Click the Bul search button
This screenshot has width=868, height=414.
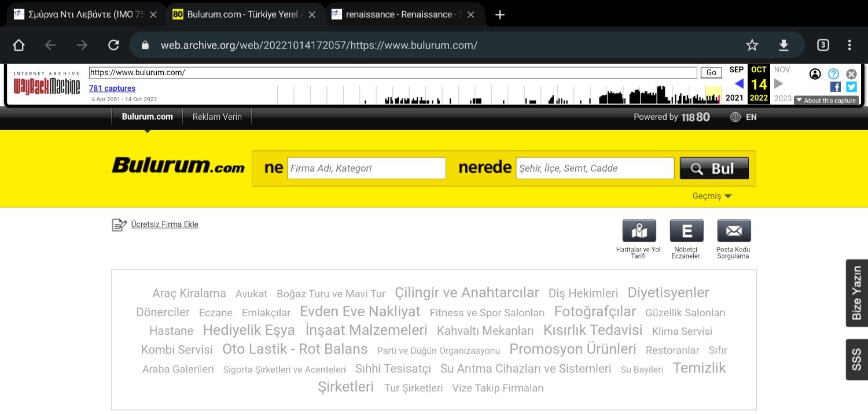[x=714, y=168]
